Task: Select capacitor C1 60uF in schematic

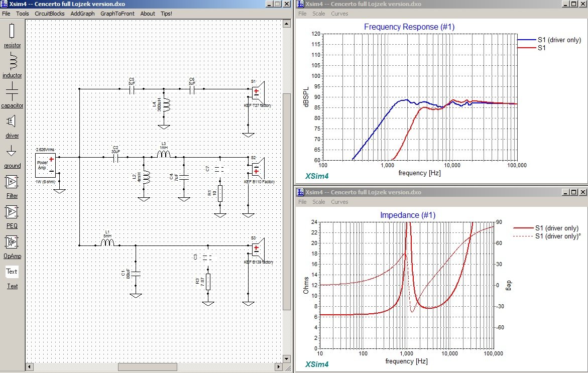Action: pos(136,273)
